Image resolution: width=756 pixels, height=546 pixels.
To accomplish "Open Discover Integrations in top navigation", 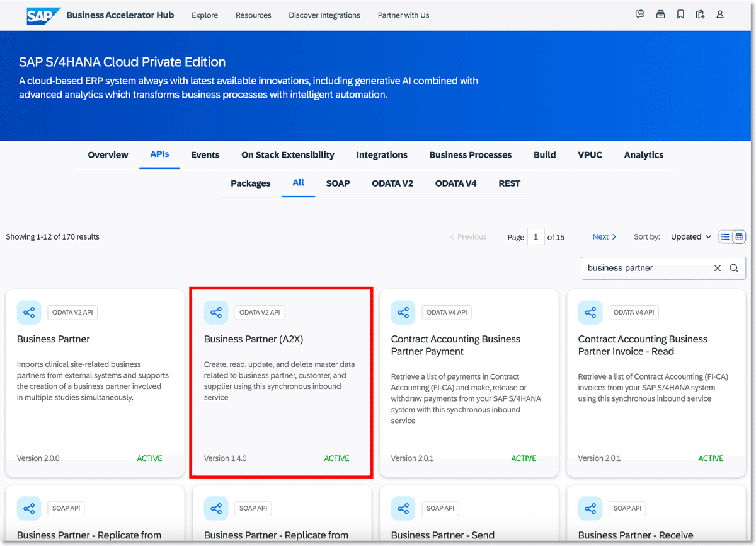I will 324,15.
